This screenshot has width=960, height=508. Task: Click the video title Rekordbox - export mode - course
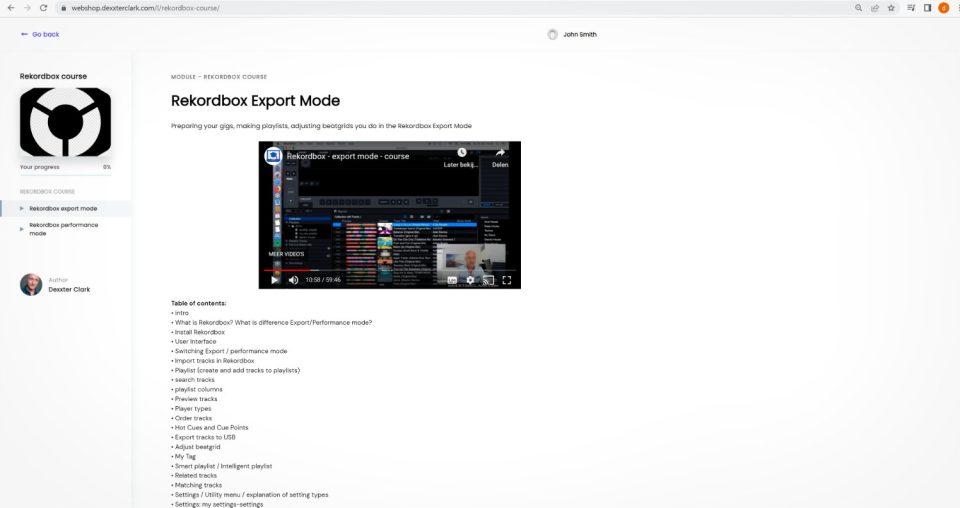pos(348,156)
